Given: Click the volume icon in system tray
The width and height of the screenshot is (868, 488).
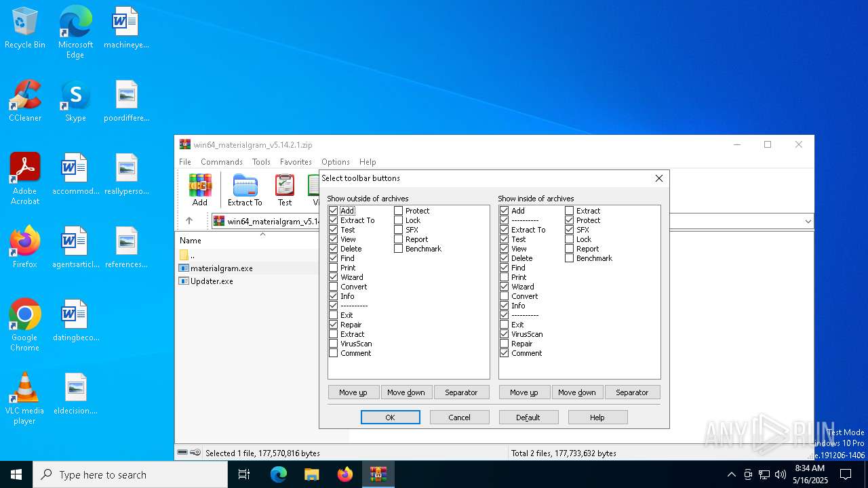Looking at the screenshot, I should pos(781,474).
